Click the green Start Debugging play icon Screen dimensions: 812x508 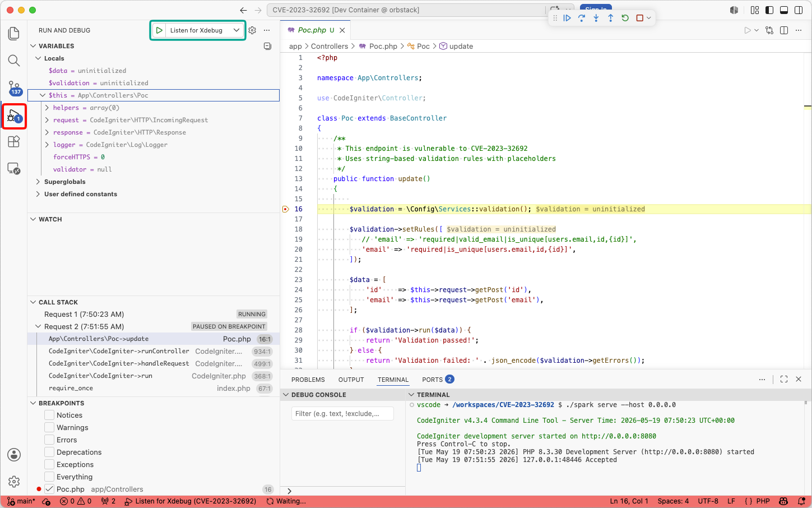coord(159,30)
